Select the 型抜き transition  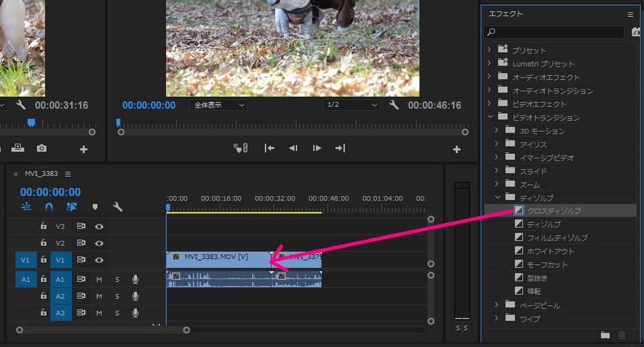[537, 278]
